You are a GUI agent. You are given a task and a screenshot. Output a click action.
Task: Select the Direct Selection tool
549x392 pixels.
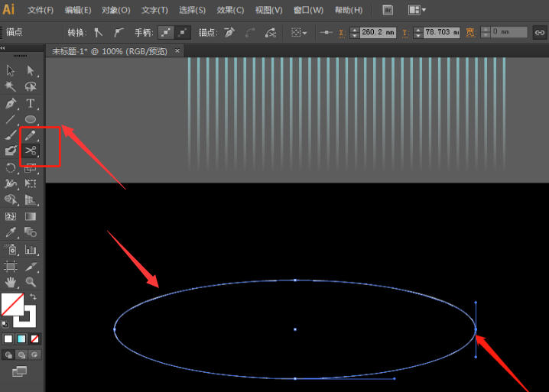pos(31,70)
